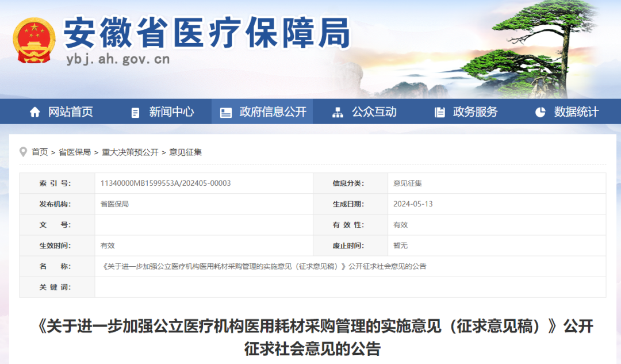Go to 公众互动 from the navigation bar

(x=374, y=112)
